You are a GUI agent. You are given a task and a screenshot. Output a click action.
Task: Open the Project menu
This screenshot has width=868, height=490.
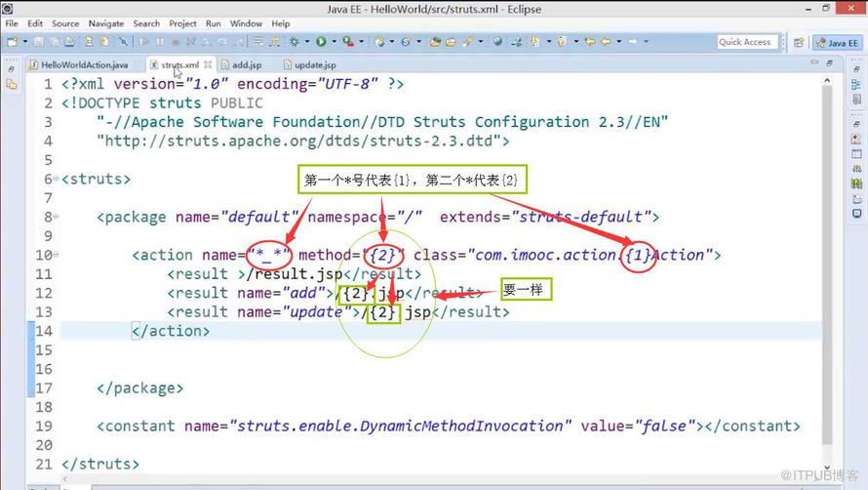tap(182, 23)
